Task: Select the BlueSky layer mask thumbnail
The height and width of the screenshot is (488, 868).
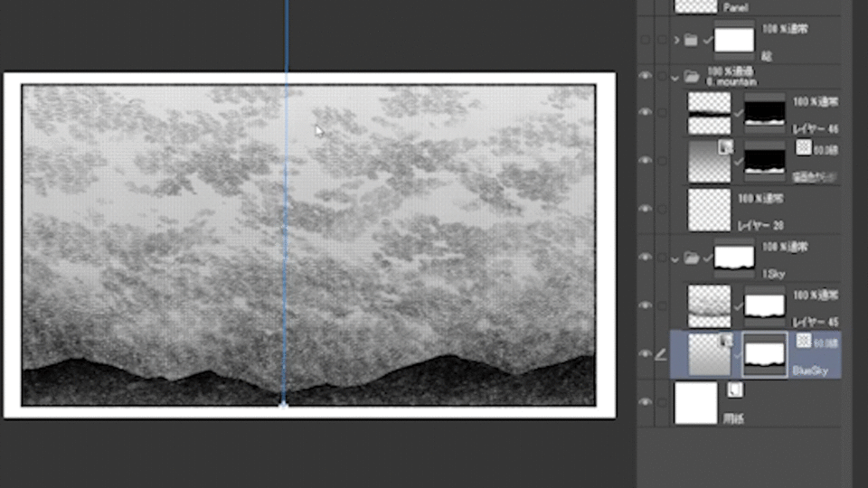Action: [x=765, y=354]
